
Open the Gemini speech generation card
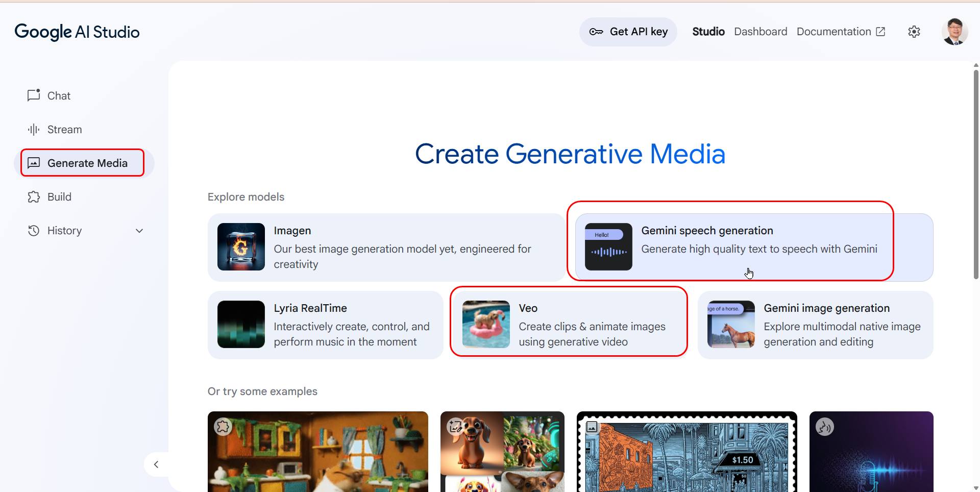754,247
